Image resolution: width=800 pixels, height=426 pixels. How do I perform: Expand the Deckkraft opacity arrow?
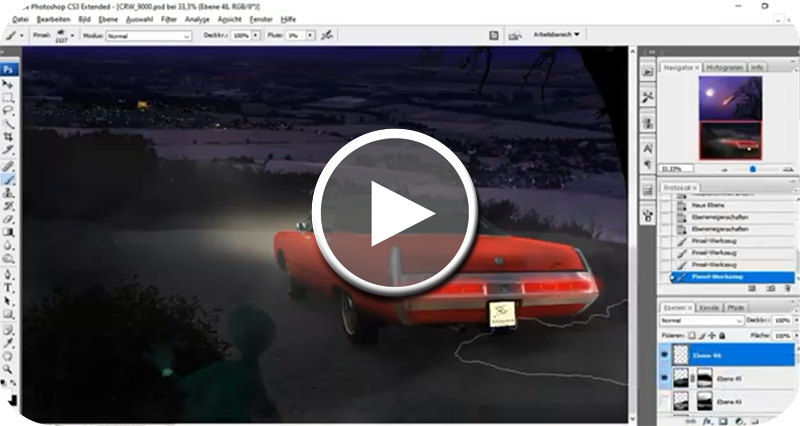coord(255,36)
